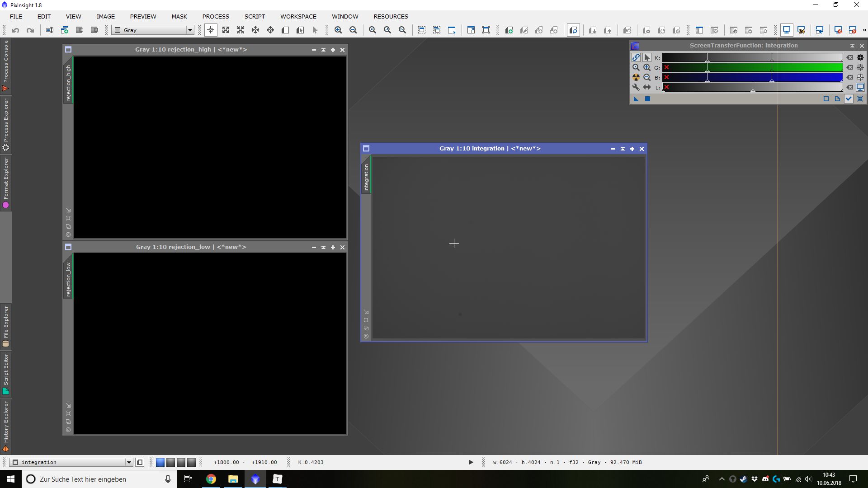Click STF new instance triangle icon

point(636,99)
